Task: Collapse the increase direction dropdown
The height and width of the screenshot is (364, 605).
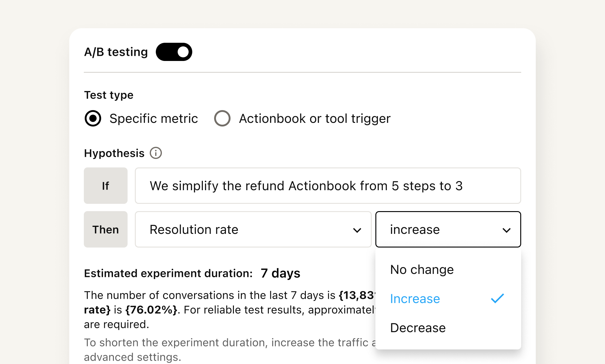Action: pyautogui.click(x=448, y=229)
